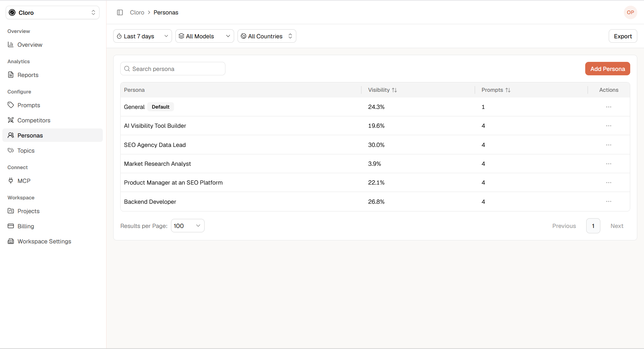
Task: Select Personas in the sidebar
Action: coord(52,135)
